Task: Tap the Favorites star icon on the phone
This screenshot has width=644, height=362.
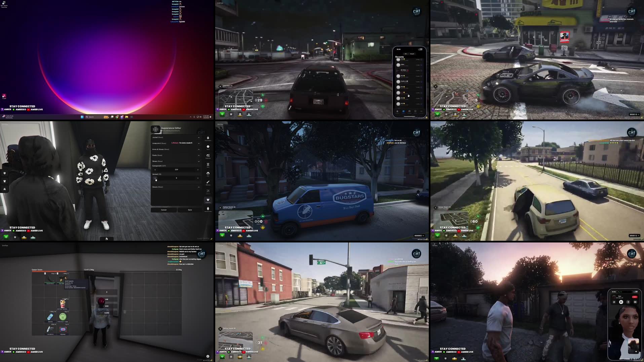Action: tap(397, 111)
